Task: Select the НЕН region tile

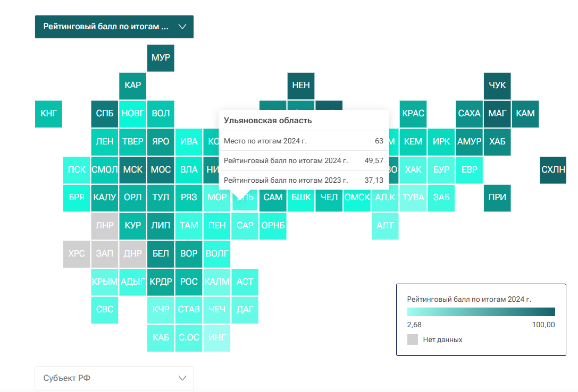Action: (x=301, y=86)
